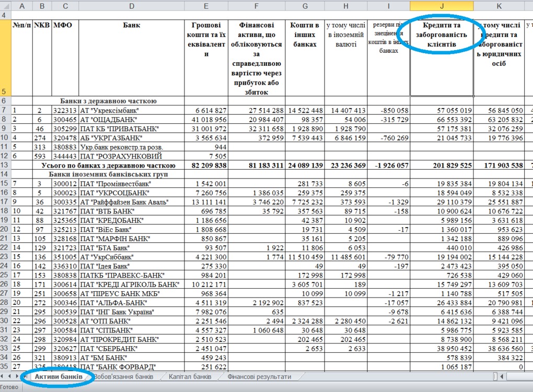533x392 pixels.
Task: Click previous sheet navigation arrow
Action: tap(10, 376)
